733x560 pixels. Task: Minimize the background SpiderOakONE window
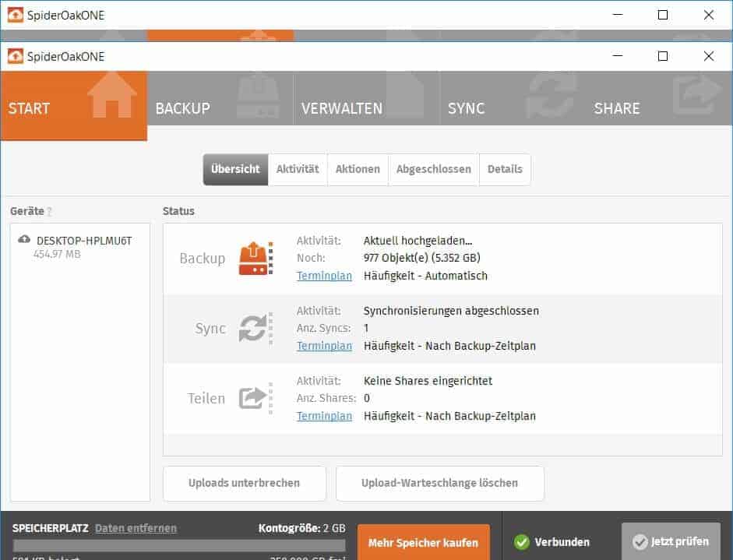pos(618,15)
